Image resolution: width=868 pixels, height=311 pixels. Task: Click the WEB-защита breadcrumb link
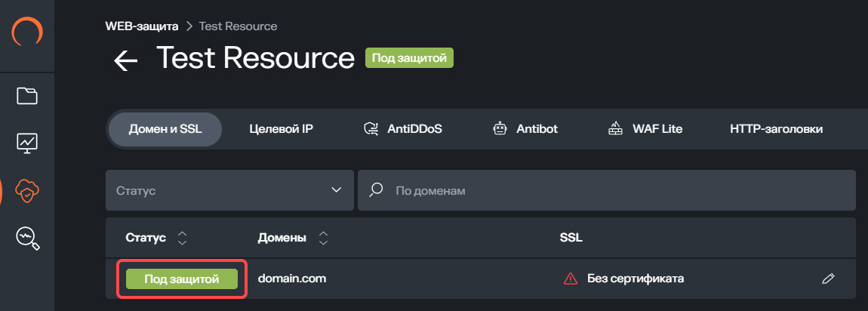pyautogui.click(x=142, y=26)
